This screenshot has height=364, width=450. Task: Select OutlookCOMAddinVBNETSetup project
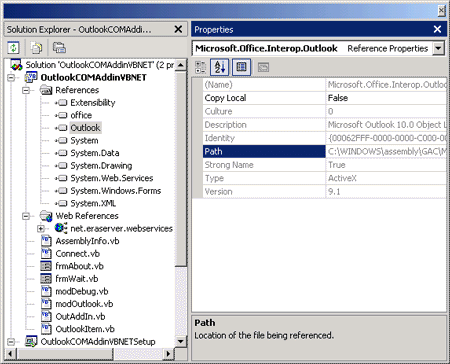pyautogui.click(x=98, y=342)
